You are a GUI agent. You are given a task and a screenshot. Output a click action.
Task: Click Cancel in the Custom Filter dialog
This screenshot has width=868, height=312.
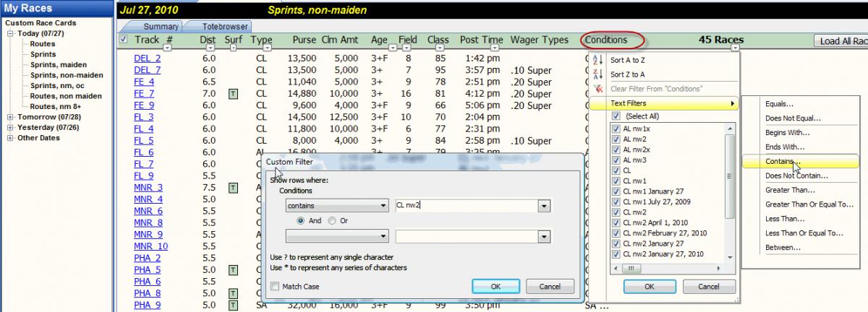[x=550, y=286]
